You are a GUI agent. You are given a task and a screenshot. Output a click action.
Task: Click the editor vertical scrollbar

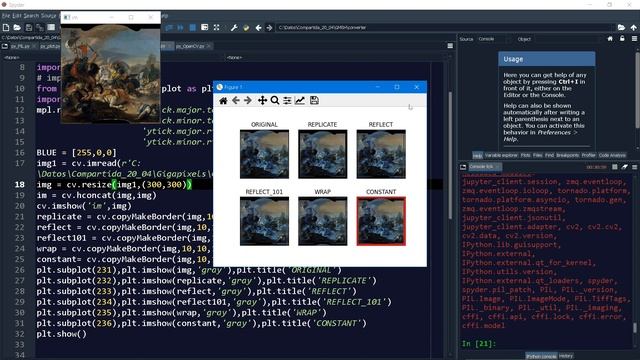pos(450,155)
